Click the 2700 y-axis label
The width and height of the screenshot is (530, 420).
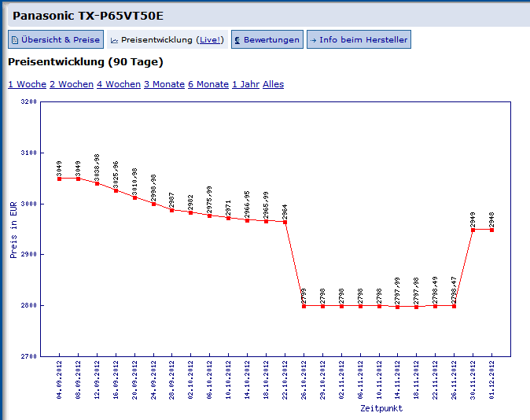(29, 356)
